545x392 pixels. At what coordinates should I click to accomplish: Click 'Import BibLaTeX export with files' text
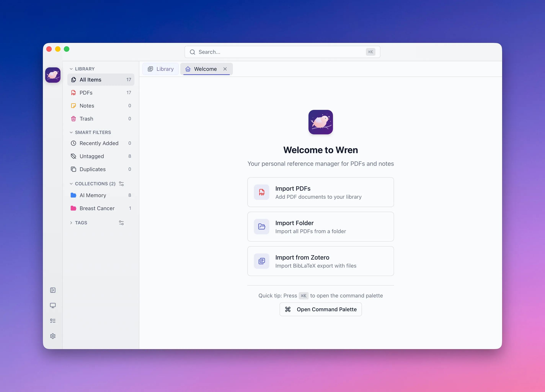coord(316,266)
